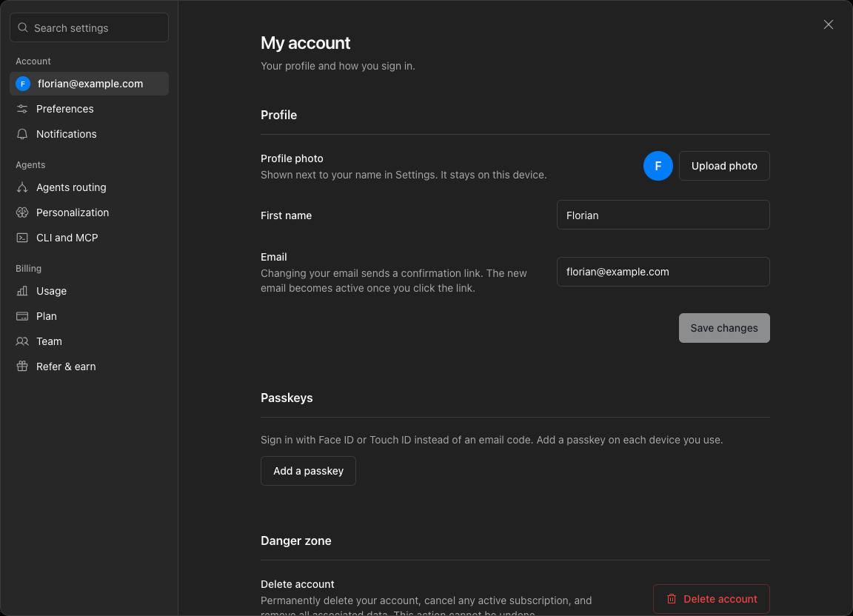This screenshot has width=853, height=616.
Task: Click the Plan credit card icon
Action: 22,316
